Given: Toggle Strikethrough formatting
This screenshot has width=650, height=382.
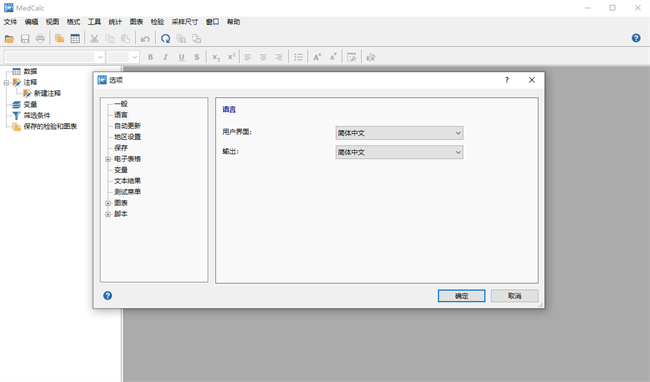Looking at the screenshot, I should coord(196,57).
